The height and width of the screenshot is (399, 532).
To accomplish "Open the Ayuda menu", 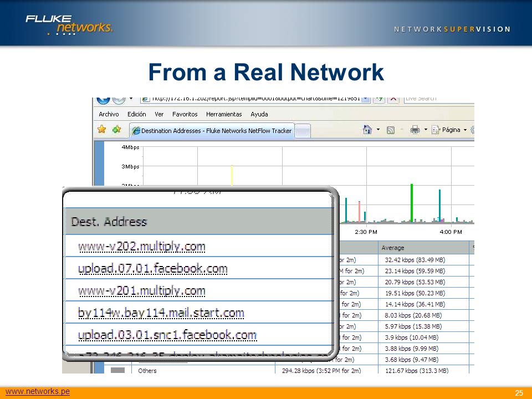I will [x=259, y=114].
